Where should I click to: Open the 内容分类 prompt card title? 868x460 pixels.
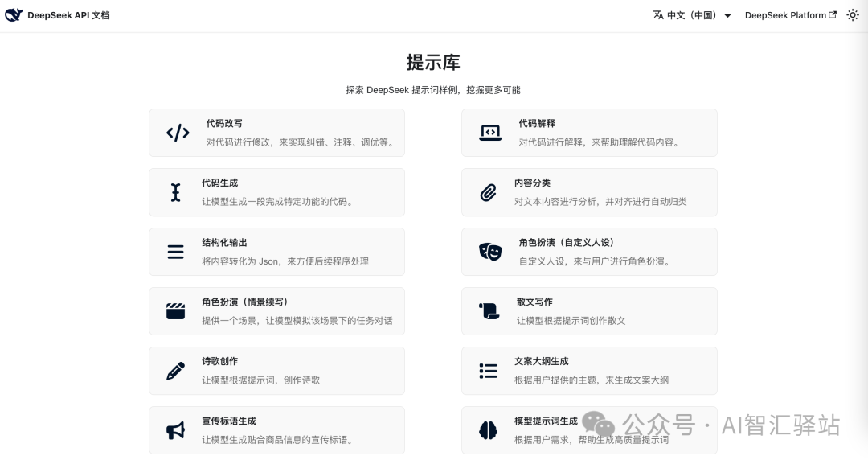click(532, 183)
